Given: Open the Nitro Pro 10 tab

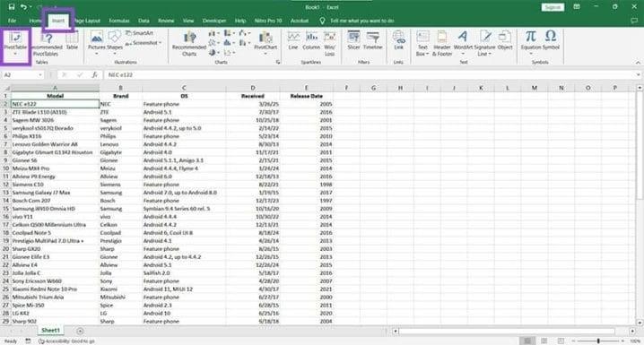Looking at the screenshot, I should coord(268,21).
